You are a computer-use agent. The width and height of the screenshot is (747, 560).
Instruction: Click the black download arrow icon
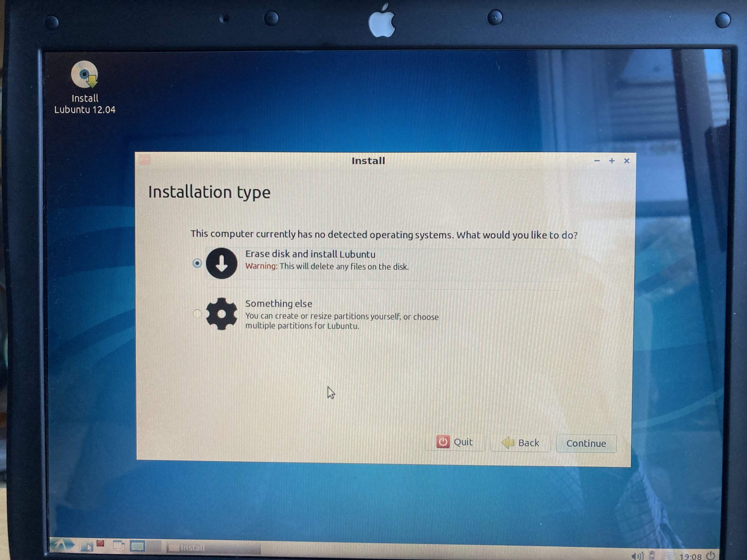point(221,263)
